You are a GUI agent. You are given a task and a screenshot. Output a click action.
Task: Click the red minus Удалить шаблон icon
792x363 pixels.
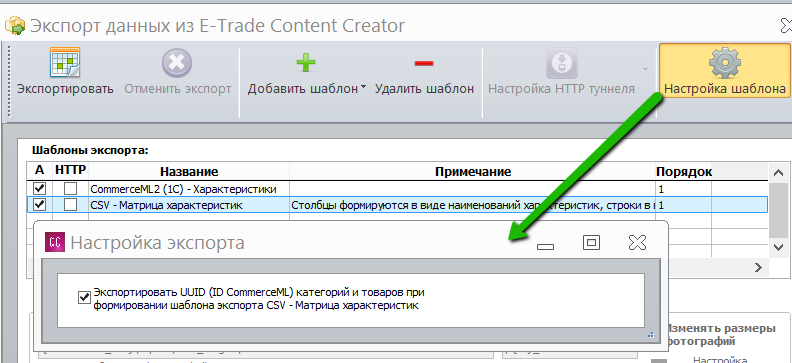tap(424, 64)
